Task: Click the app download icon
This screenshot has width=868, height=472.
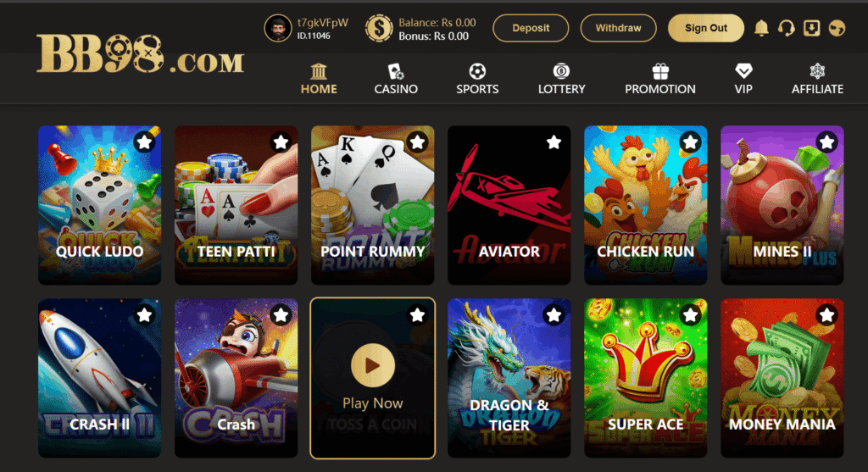Action: pyautogui.click(x=811, y=28)
